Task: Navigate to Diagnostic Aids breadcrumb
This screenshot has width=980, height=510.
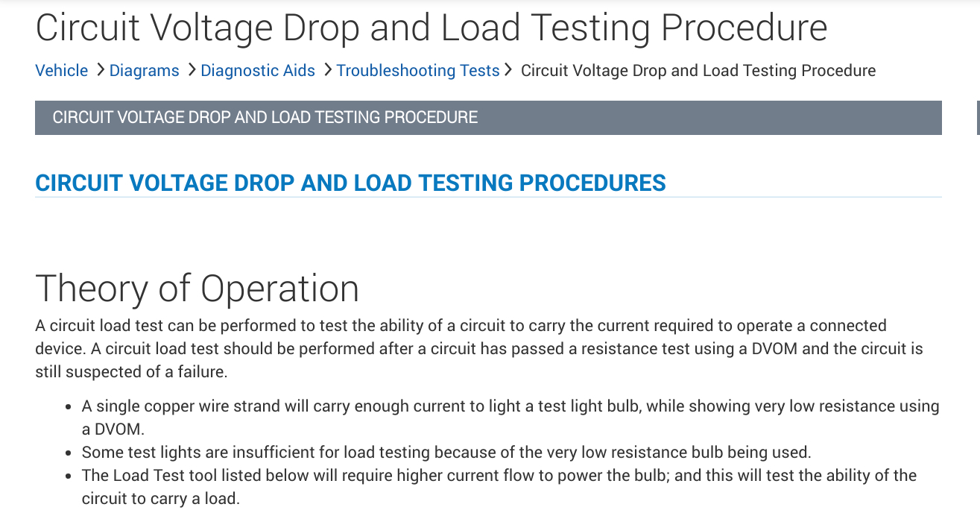Action: [x=258, y=71]
